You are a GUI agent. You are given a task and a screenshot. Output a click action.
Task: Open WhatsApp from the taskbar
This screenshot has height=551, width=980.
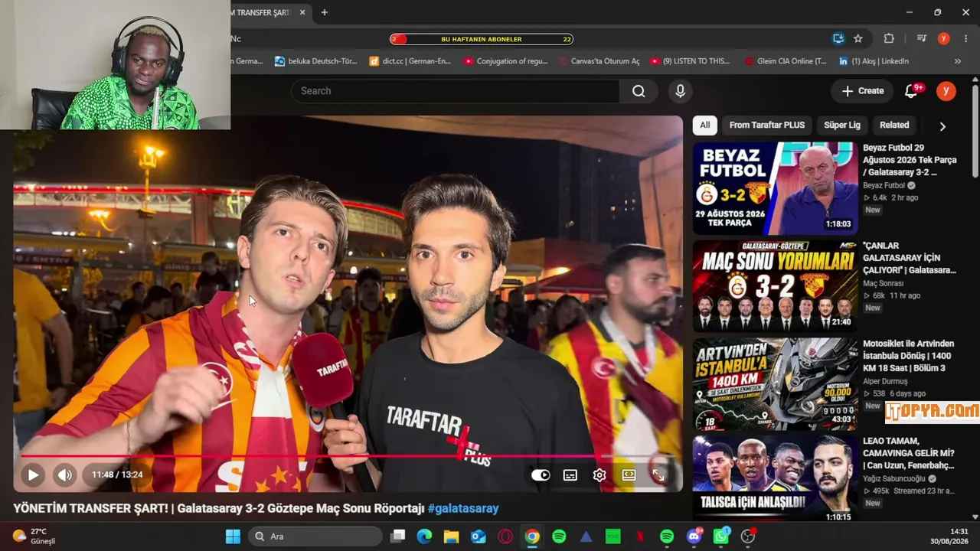click(x=721, y=536)
